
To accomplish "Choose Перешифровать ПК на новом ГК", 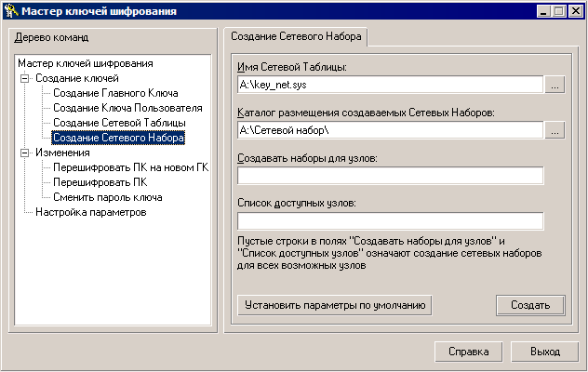I will (x=130, y=167).
